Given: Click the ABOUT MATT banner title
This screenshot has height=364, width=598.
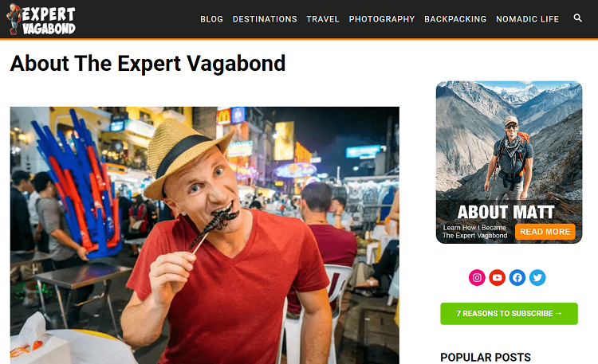Looking at the screenshot, I should [506, 212].
